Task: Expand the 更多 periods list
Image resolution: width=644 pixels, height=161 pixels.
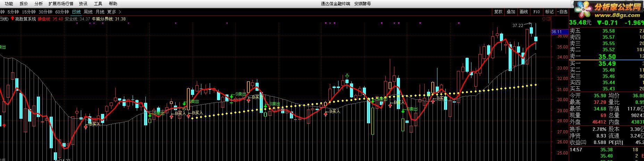Action: coord(114,12)
